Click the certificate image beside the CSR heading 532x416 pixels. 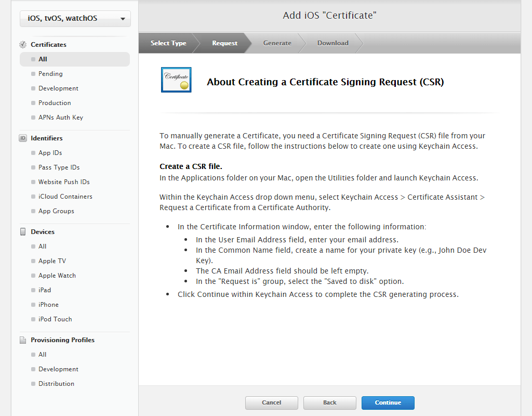[x=176, y=80]
